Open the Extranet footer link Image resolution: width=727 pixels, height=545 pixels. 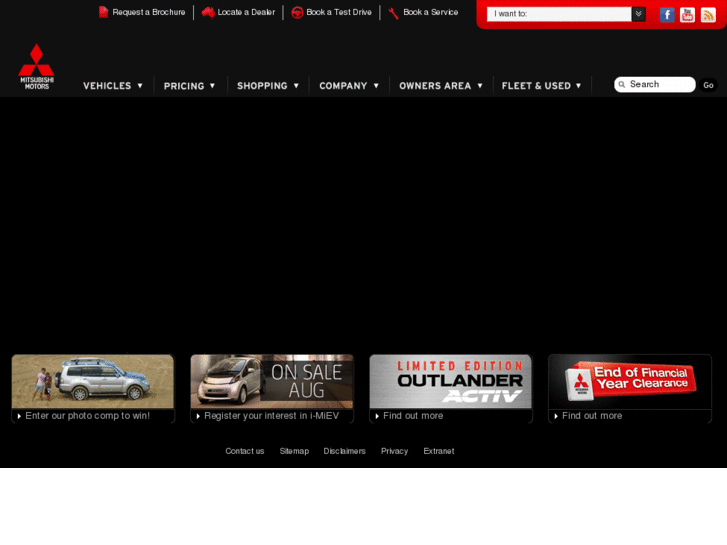[x=439, y=451]
